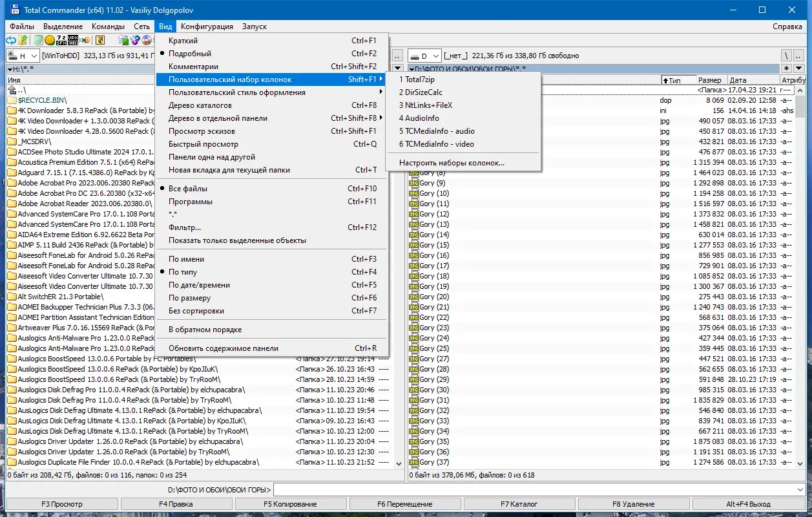Click the UPX Shell toolbar icon
This screenshot has width=812, height=517.
73,40
